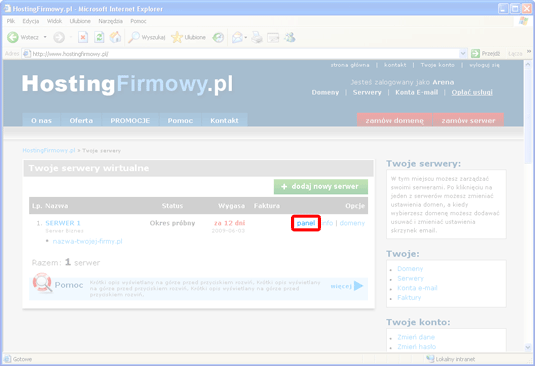This screenshot has width=535, height=366.
Task: Click strona główna top link
Action: pyautogui.click(x=350, y=65)
